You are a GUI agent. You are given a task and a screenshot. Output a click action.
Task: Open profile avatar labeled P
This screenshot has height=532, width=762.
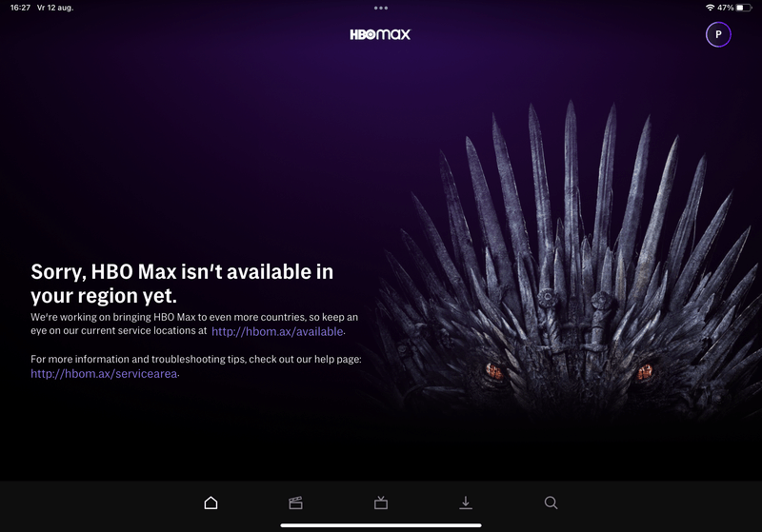718,34
